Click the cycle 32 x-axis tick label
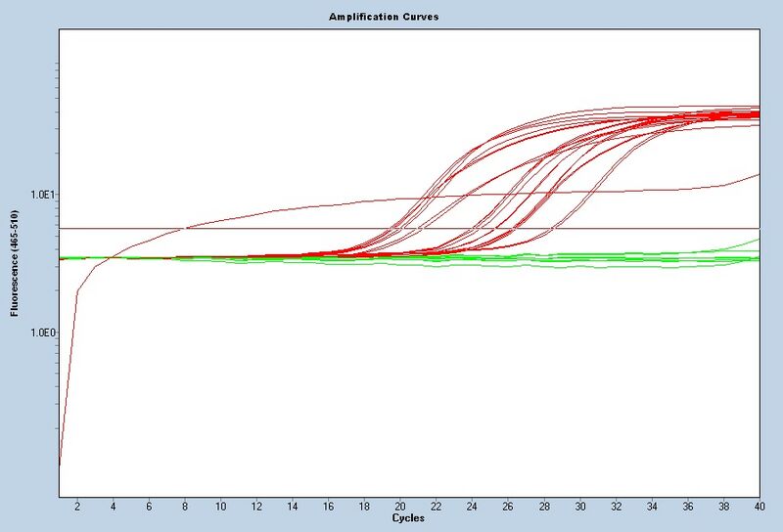 point(617,507)
